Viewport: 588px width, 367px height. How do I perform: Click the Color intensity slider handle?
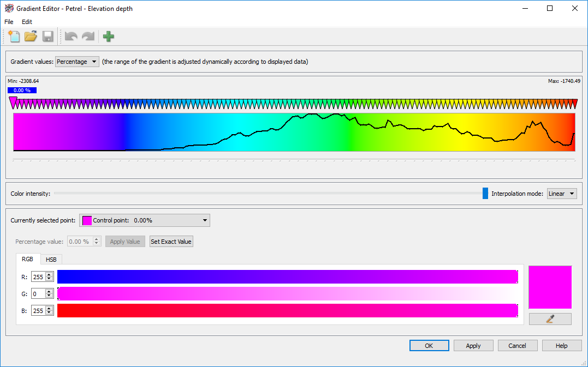pyautogui.click(x=485, y=194)
